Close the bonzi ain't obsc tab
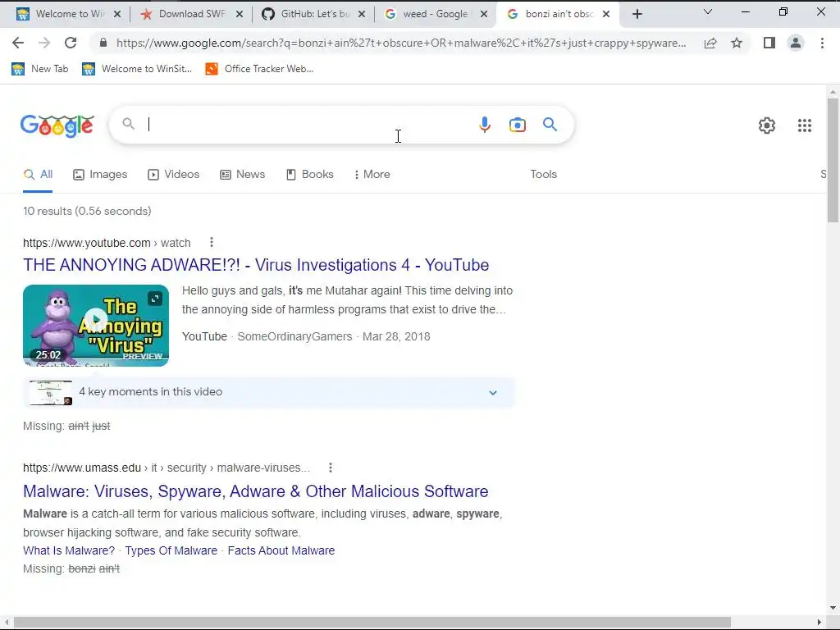Viewport: 840px width, 630px height. 606,15
